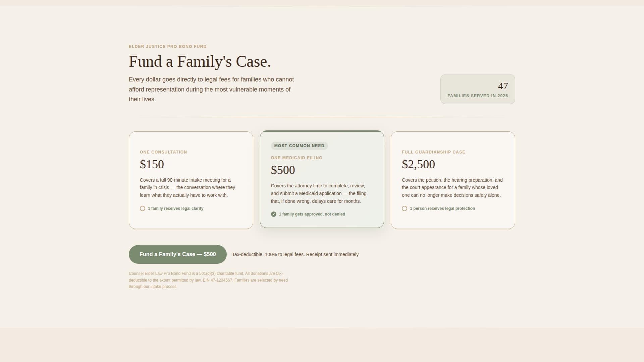Click the "Most Common Need" badge
Screen dimensions: 644x362
click(299, 145)
